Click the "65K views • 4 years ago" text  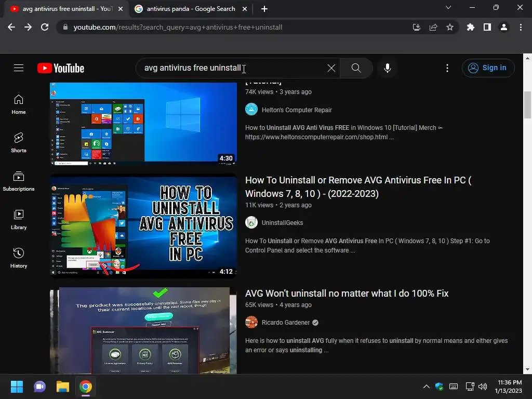click(278, 305)
